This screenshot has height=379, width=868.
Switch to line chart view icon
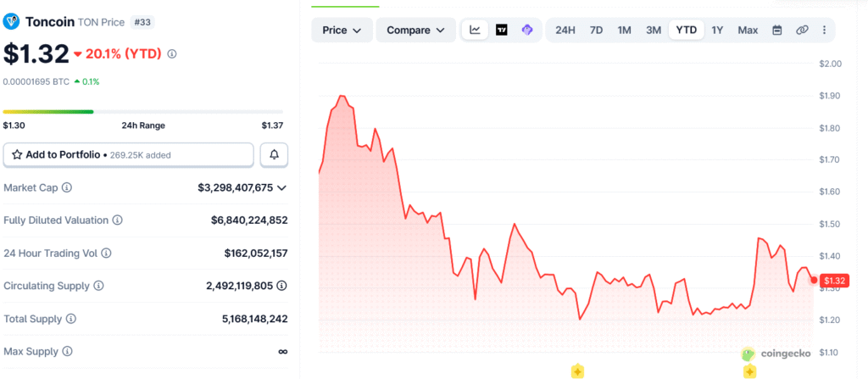coord(475,30)
